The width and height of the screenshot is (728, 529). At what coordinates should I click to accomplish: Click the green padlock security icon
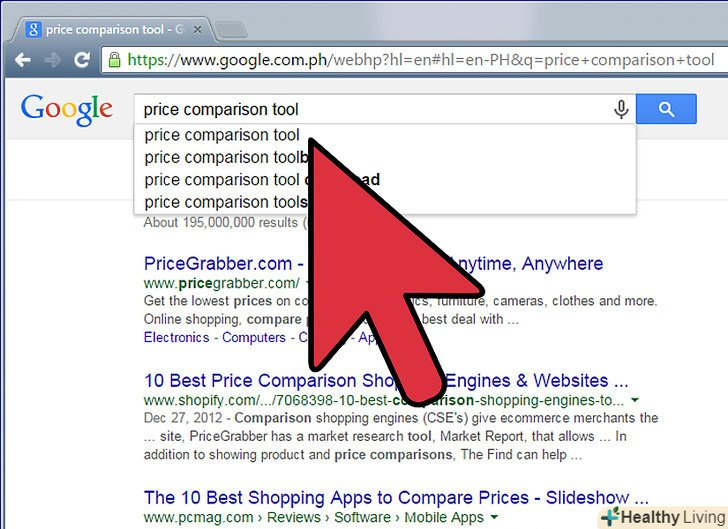point(114,59)
